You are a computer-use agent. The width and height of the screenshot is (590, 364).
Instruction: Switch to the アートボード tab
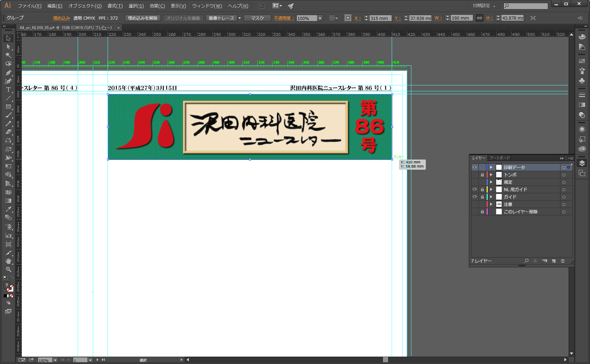coord(500,158)
